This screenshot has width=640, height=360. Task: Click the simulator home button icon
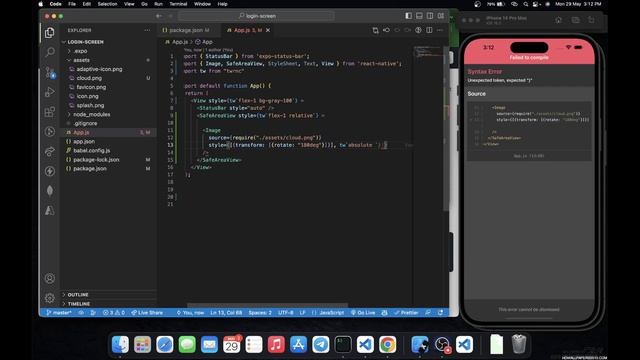click(x=558, y=20)
